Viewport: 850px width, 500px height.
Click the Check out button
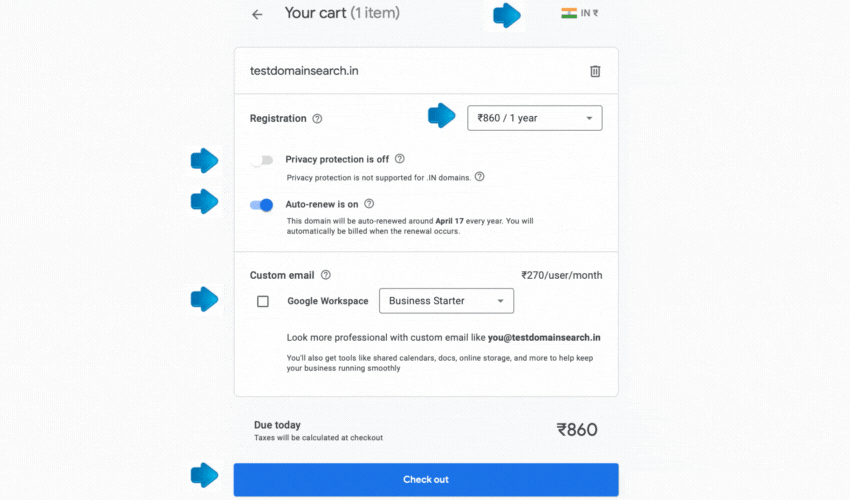point(426,479)
